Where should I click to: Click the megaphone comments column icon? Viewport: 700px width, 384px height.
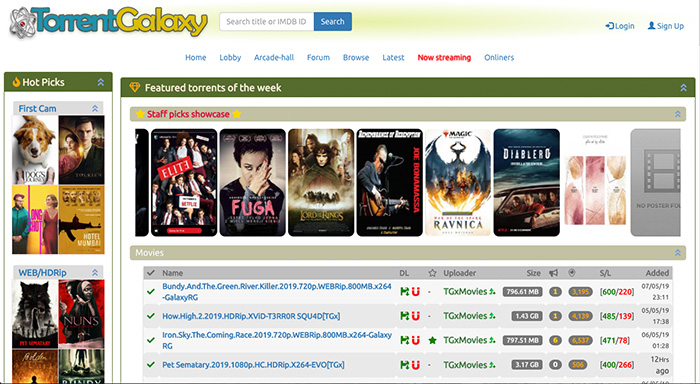(x=554, y=273)
